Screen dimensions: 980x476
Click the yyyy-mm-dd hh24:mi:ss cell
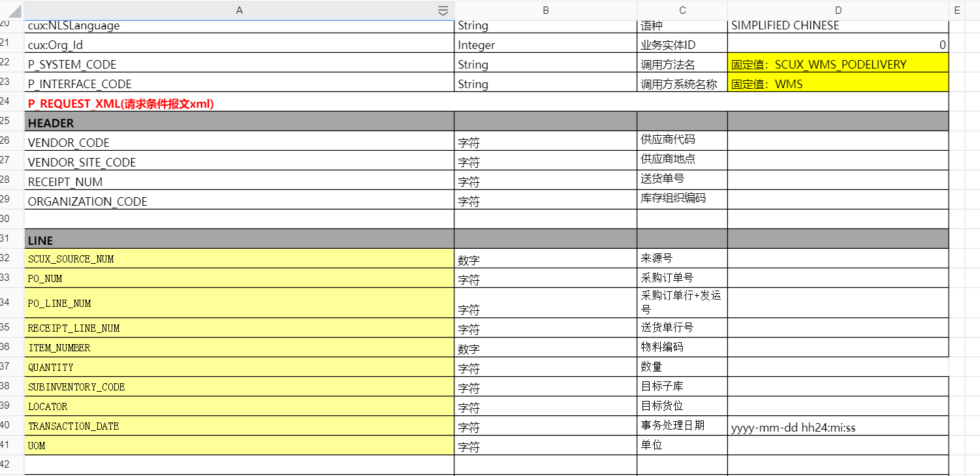[838, 426]
